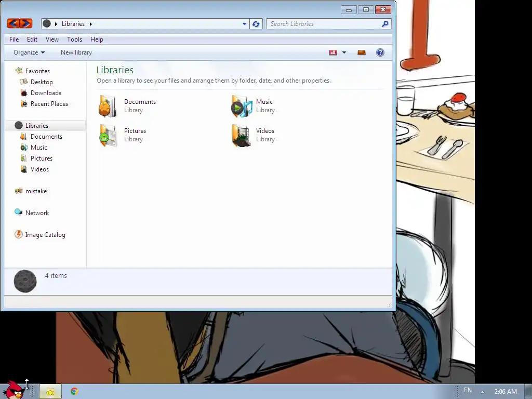Click the New library button
Image resolution: width=532 pixels, height=399 pixels.
pyautogui.click(x=76, y=52)
